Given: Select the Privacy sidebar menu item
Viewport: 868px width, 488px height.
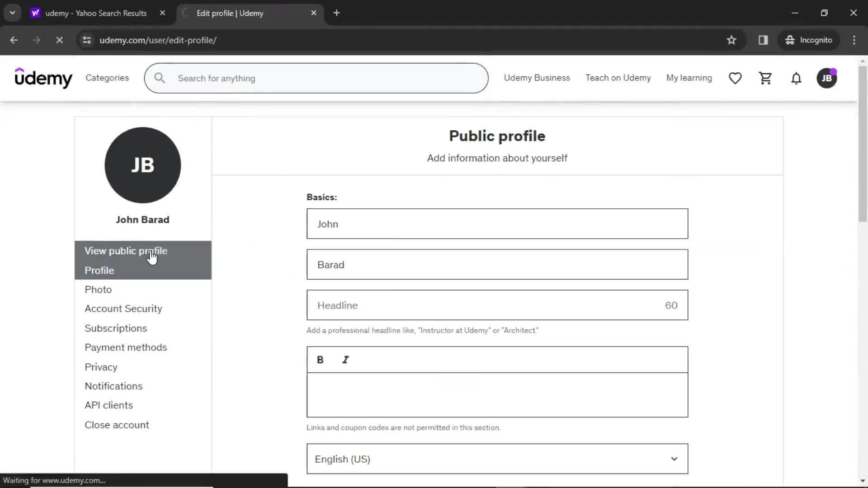Looking at the screenshot, I should [101, 366].
